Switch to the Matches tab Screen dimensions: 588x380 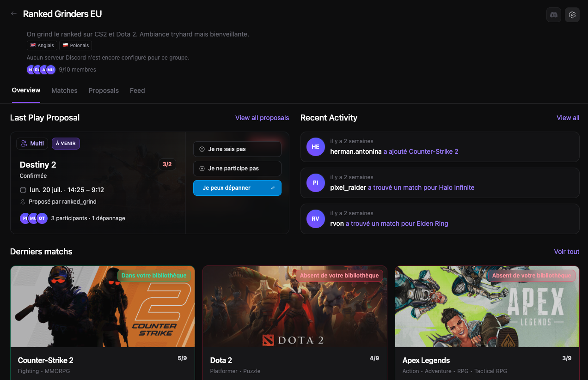64,90
